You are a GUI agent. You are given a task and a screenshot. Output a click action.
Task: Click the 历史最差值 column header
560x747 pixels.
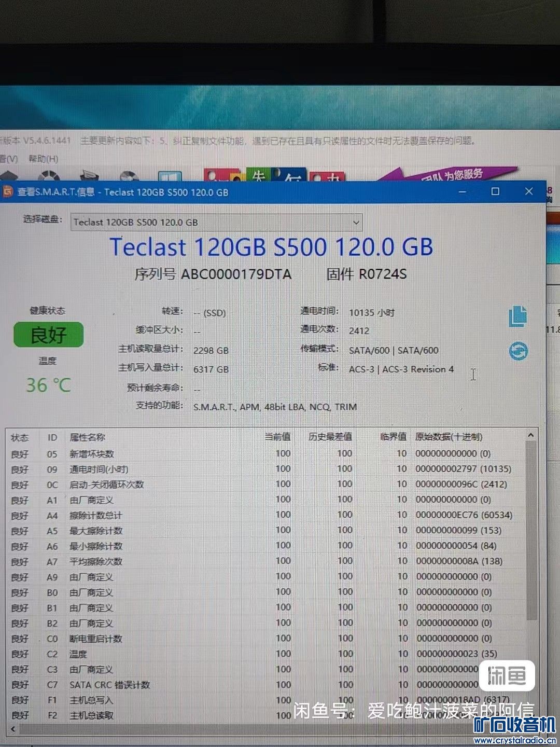point(330,437)
